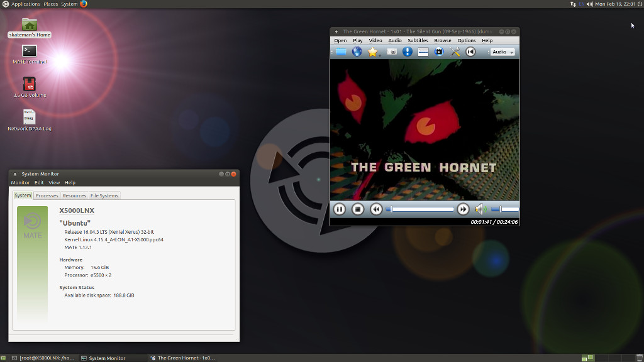Switch to the Resources tab
This screenshot has width=644, height=362.
pos(74,196)
